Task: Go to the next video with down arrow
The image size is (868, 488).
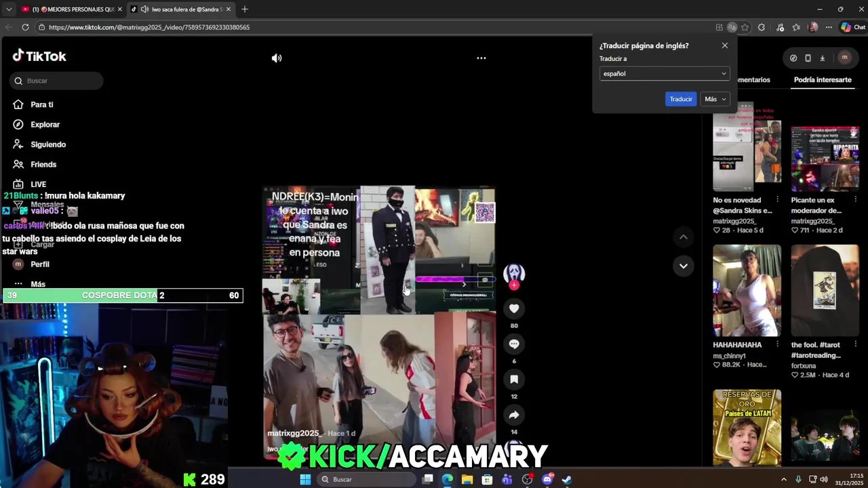Action: pyautogui.click(x=684, y=266)
